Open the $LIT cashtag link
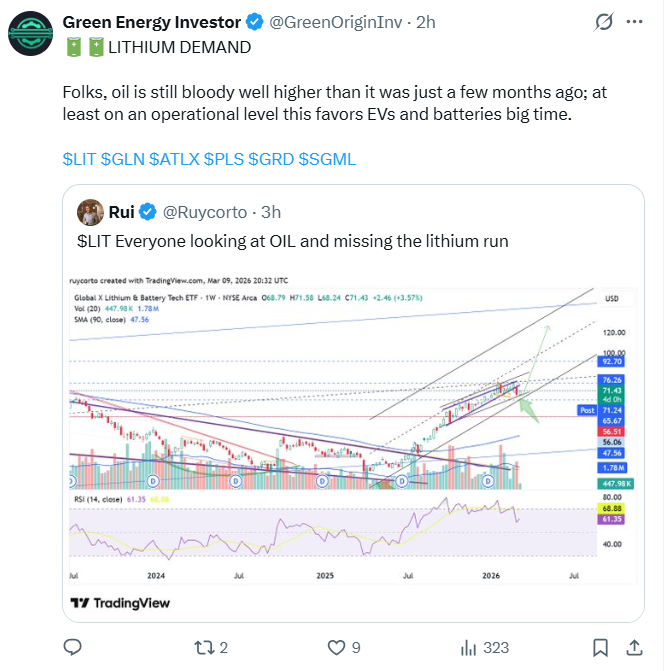Viewport: 667px width, 671px height. pyautogui.click(x=78, y=159)
